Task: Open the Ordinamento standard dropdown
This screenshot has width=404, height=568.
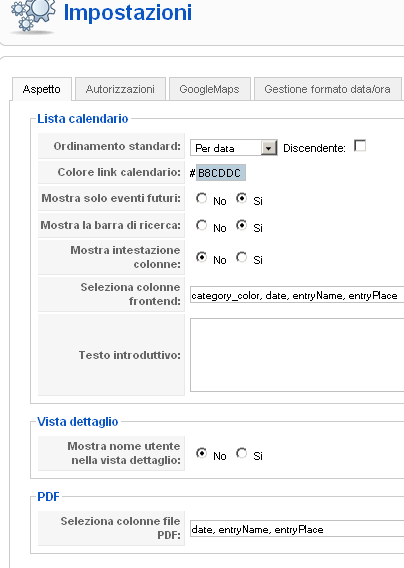Action: (x=234, y=148)
